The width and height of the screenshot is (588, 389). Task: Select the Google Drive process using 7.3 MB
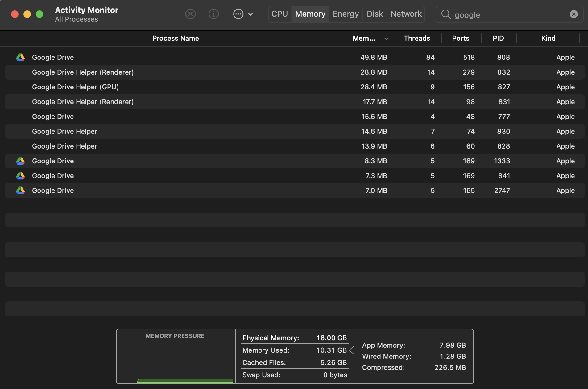coord(295,176)
